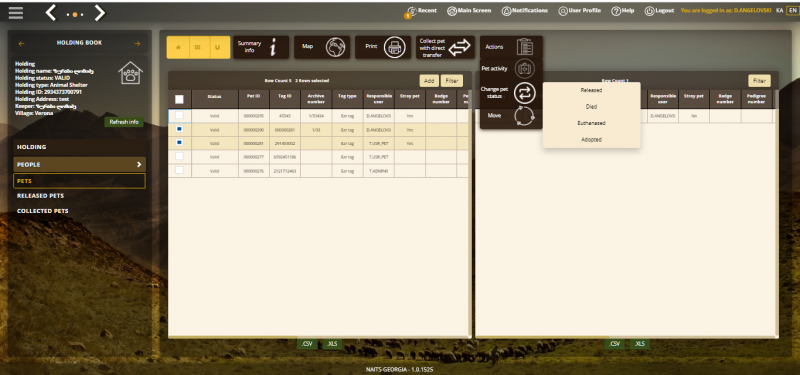800x375 pixels.
Task: Choose Died status
Action: pos(591,107)
